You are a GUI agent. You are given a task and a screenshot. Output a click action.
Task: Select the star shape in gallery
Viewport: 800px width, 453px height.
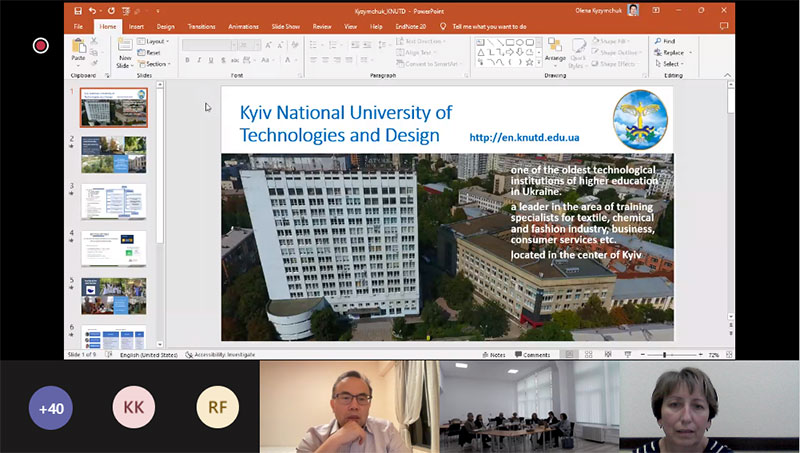(530, 62)
